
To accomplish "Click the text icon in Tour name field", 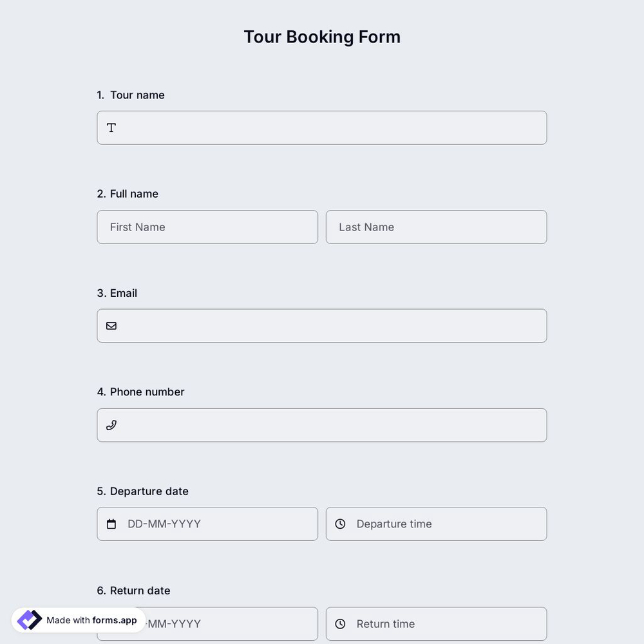I will 111,128.
